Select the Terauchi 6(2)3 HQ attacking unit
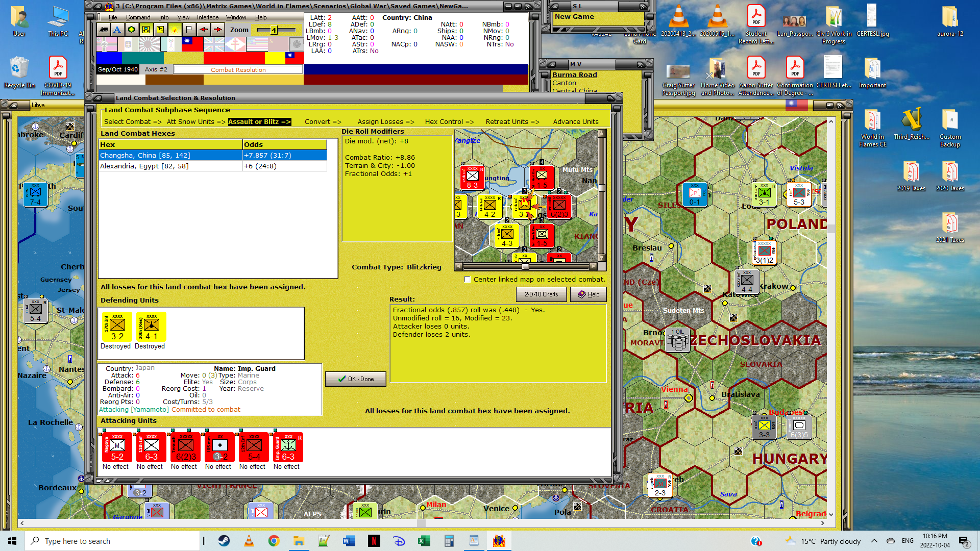 [x=185, y=447]
